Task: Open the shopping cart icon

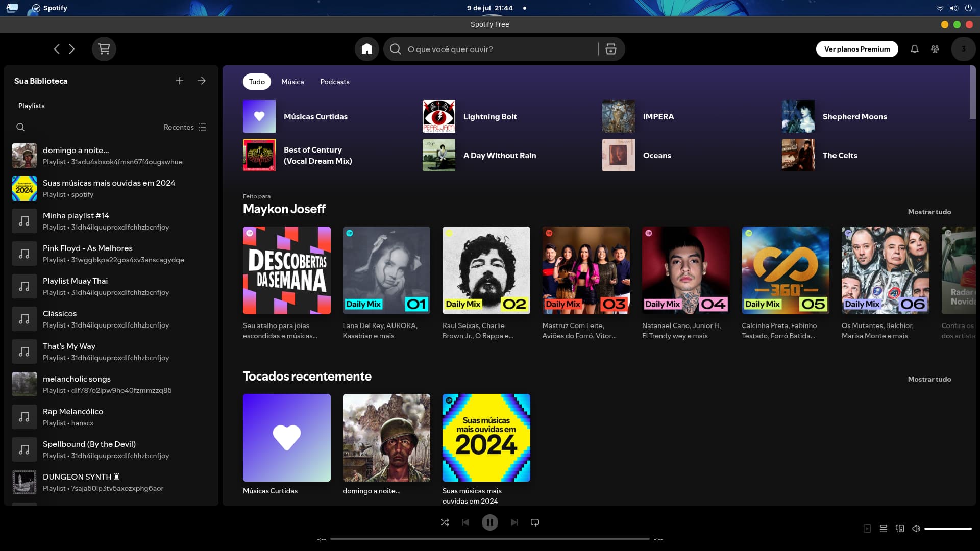Action: [x=104, y=49]
